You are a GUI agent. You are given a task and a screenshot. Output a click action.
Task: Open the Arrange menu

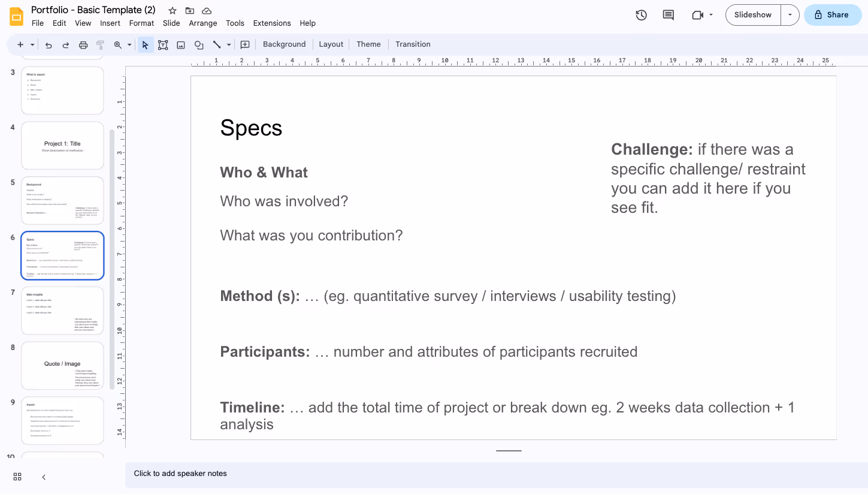tap(203, 23)
